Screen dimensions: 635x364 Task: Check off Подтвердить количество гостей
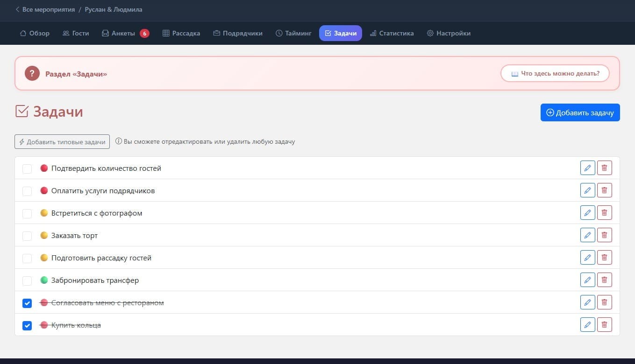[x=27, y=168]
